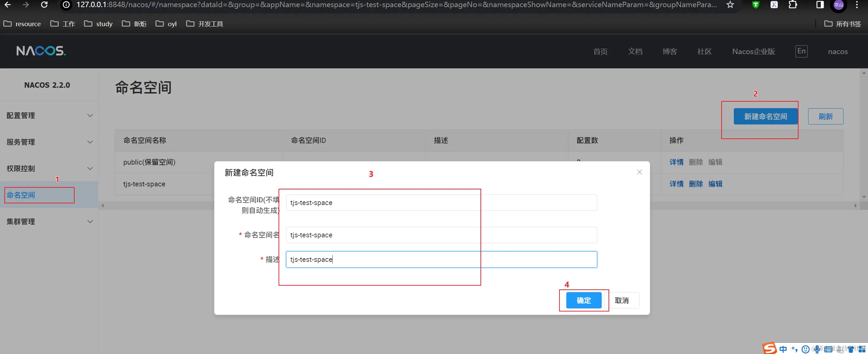Click 编辑 in the public namespace row
Screen dimensions: 868x354
(715, 162)
